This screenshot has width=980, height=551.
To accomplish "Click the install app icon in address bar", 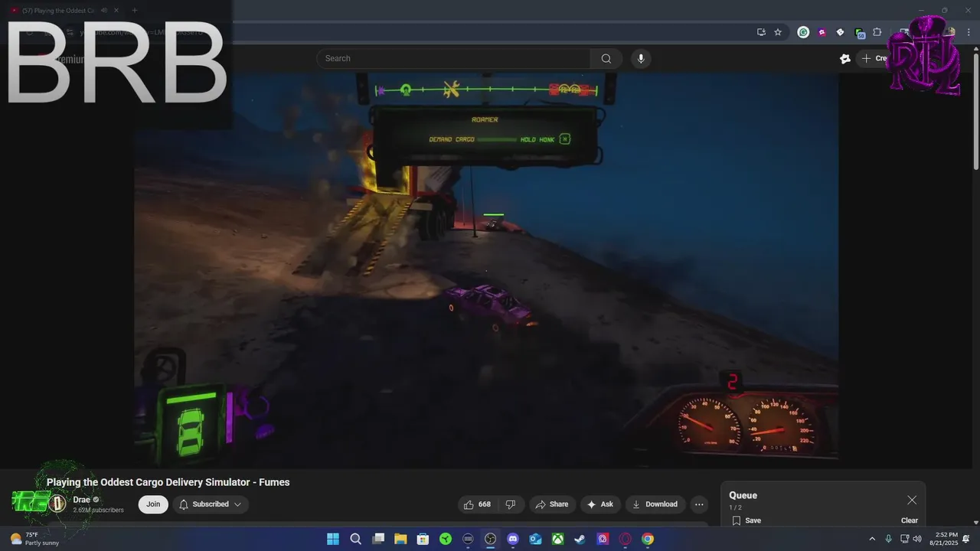I will [x=761, y=32].
